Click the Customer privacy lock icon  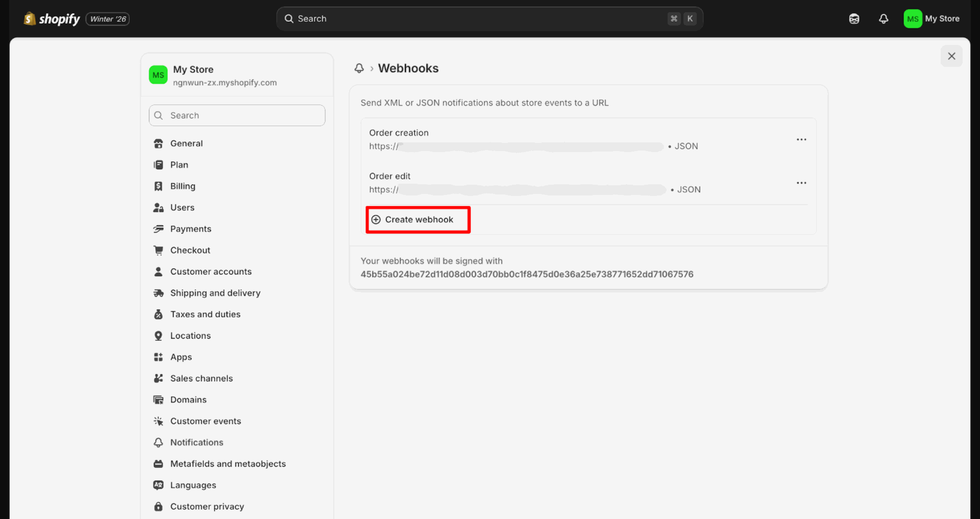pyautogui.click(x=158, y=507)
